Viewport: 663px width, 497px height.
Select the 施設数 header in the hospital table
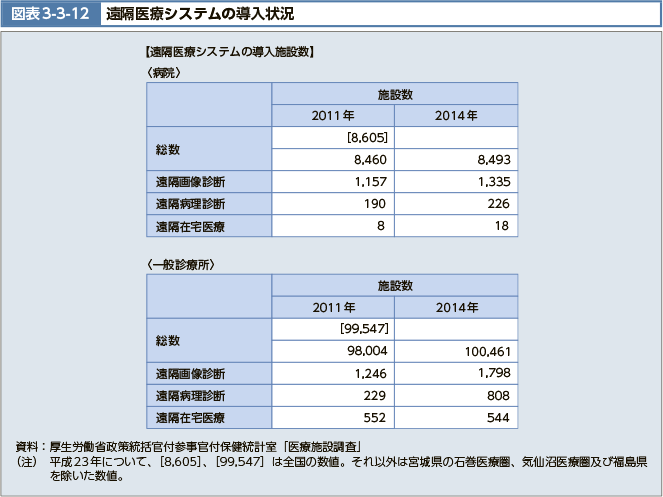pos(395,93)
